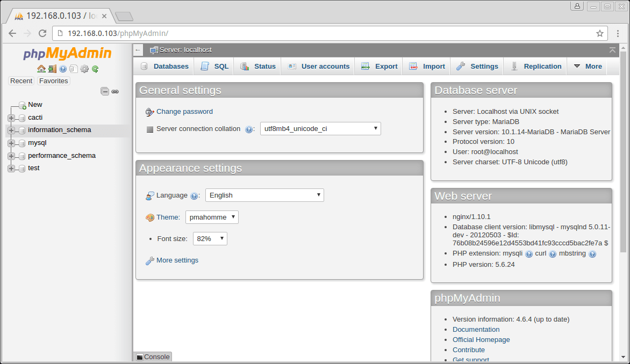Open the Font size dropdown showing 82%
Image resolution: width=630 pixels, height=364 pixels.
click(x=210, y=239)
